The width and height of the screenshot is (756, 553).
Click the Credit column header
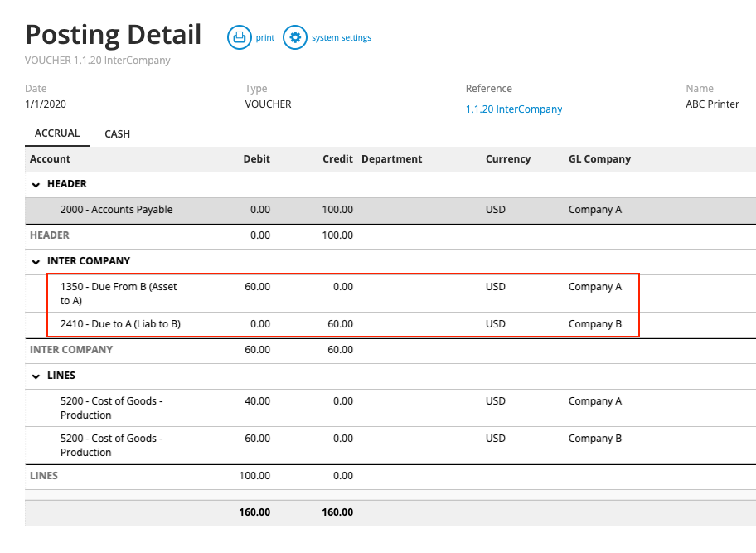tap(337, 159)
